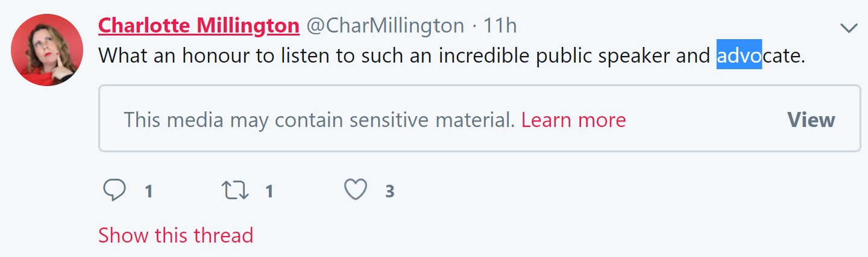Click the retweet count number
Image resolution: width=868 pixels, height=257 pixels.
coord(269,191)
